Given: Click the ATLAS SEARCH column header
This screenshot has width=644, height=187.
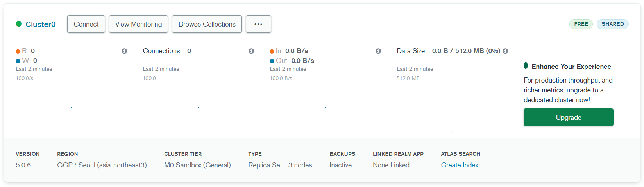Looking at the screenshot, I should tap(461, 154).
